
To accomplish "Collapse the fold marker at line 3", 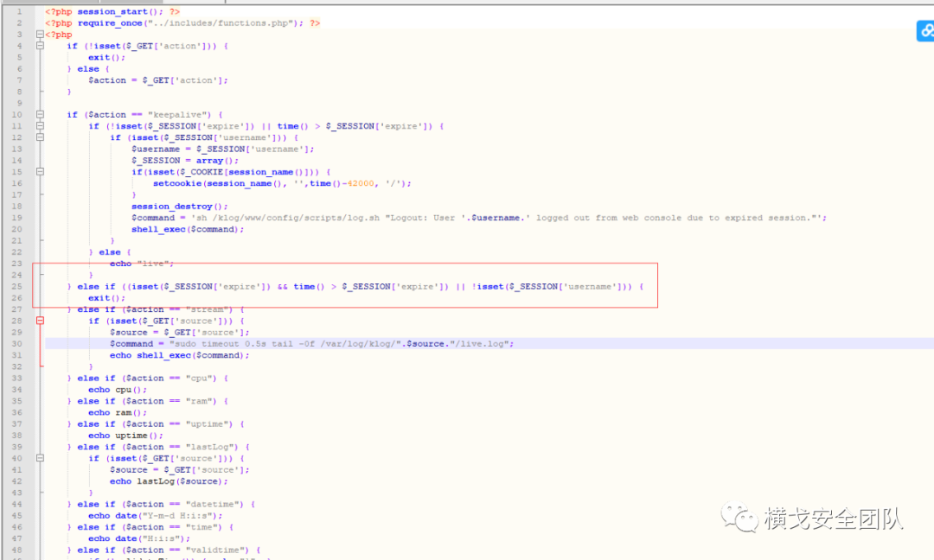I will pyautogui.click(x=40, y=35).
